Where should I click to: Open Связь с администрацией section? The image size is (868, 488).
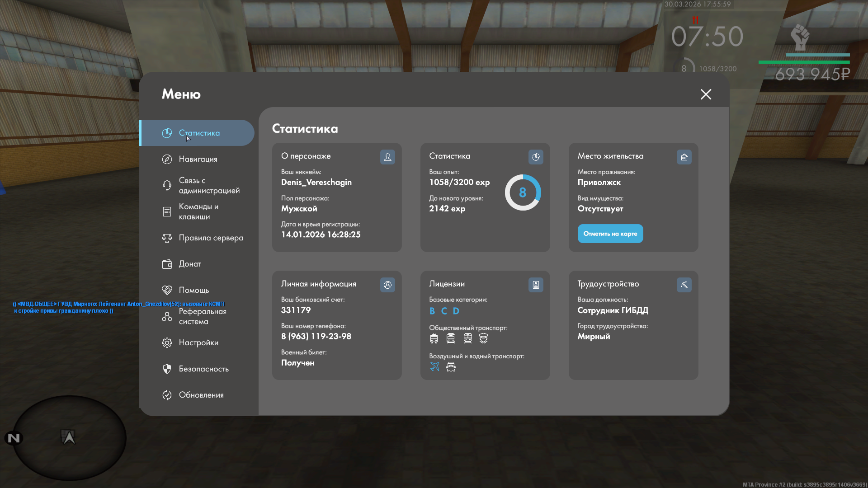(x=209, y=185)
